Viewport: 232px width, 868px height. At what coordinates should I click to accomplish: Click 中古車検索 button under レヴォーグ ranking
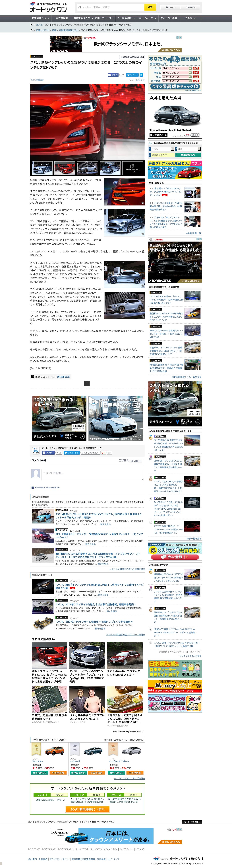coord(96,773)
